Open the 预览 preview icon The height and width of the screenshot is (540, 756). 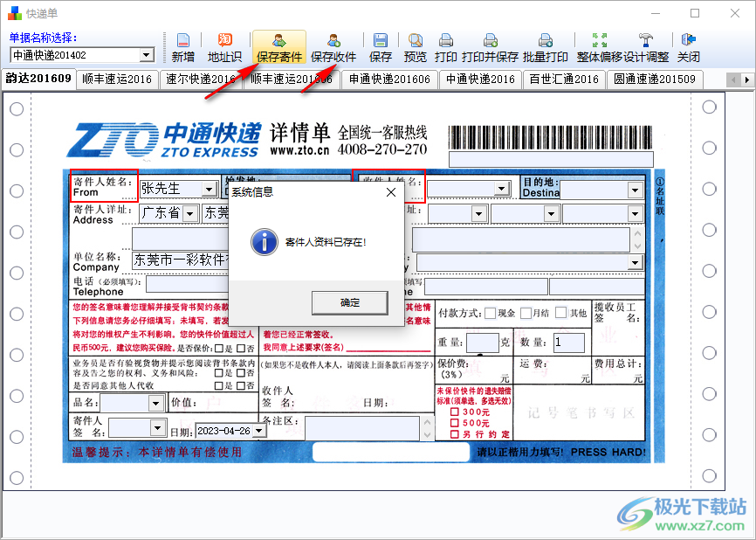[415, 45]
